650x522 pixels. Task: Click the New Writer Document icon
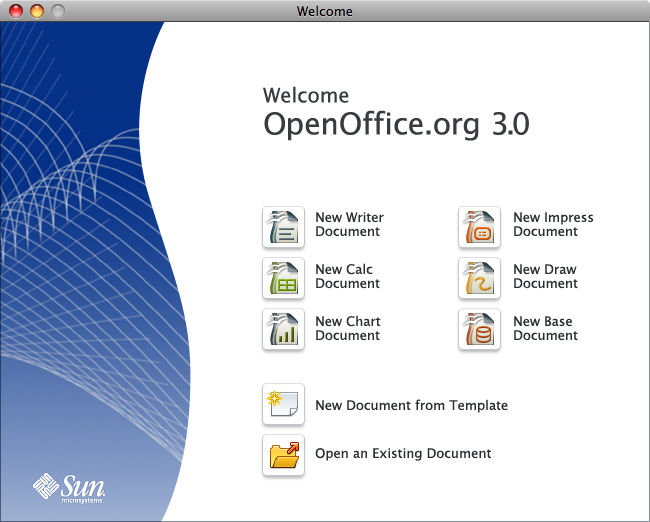(283, 226)
